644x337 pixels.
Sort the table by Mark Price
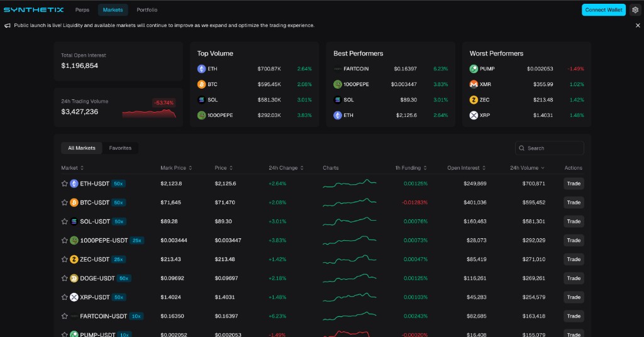point(176,168)
